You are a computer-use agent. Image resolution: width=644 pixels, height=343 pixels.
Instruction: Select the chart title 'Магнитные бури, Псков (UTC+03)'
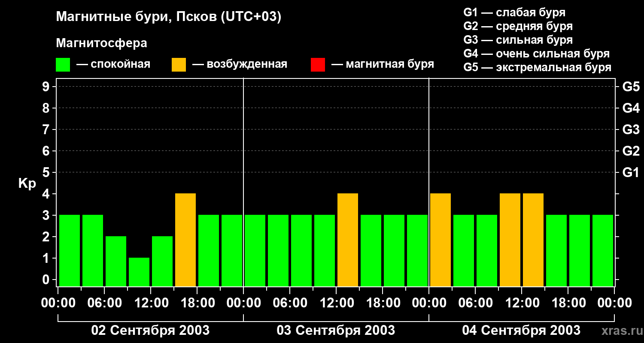168,17
